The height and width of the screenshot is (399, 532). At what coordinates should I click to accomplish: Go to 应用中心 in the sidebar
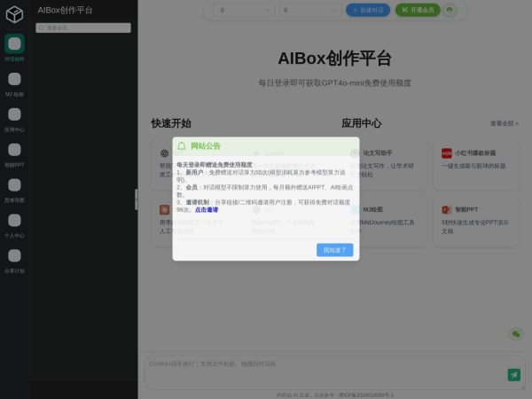[14, 118]
